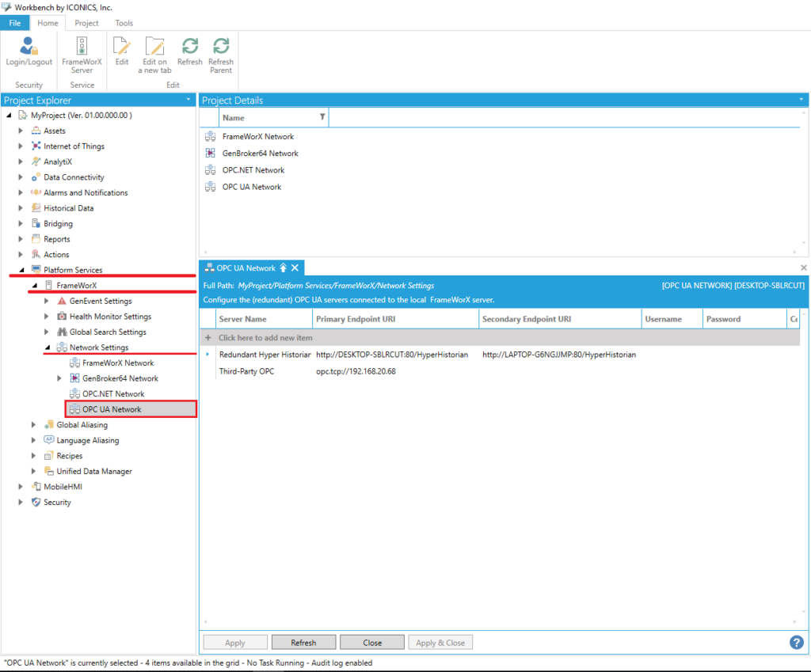Open the FrameWorX Server service icon
This screenshot has width=811, height=672.
pyautogui.click(x=82, y=55)
